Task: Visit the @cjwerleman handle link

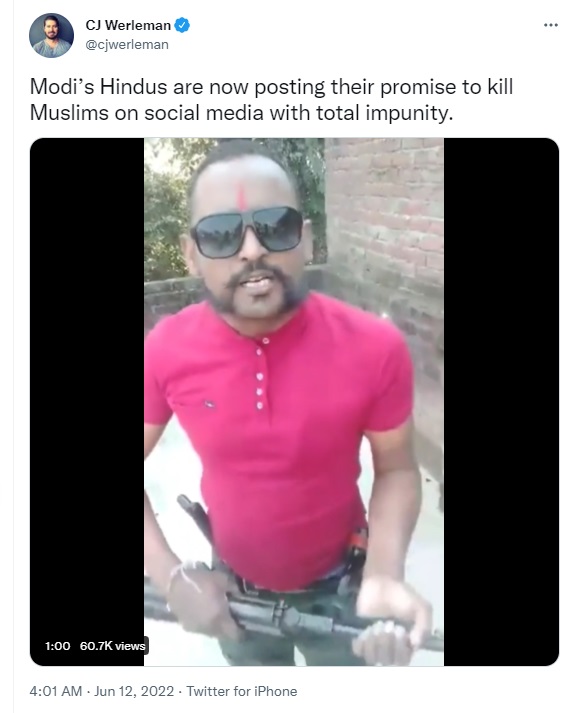Action: [127, 45]
